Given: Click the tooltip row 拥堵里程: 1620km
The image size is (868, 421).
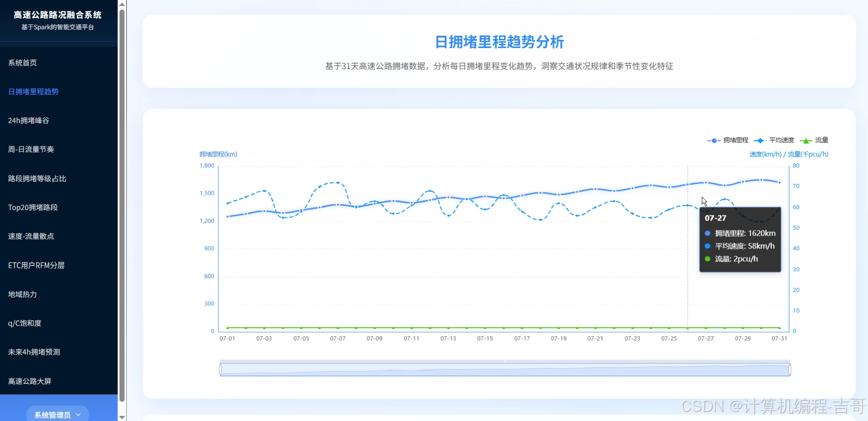Looking at the screenshot, I should (740, 233).
